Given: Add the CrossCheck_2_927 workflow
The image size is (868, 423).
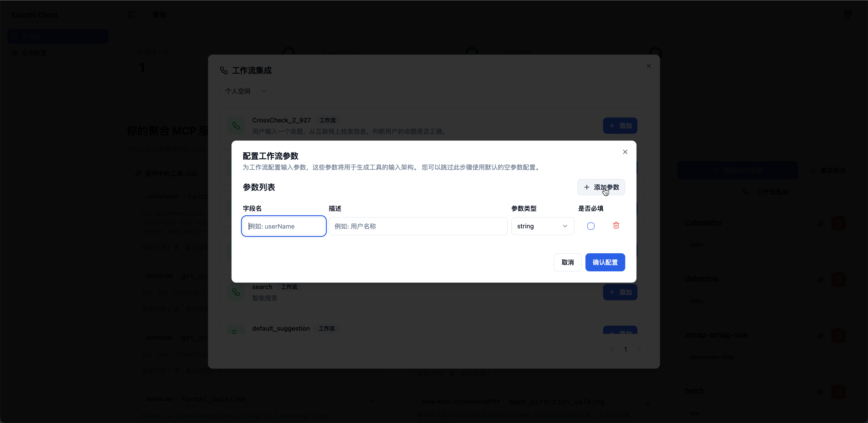Looking at the screenshot, I should click(620, 125).
